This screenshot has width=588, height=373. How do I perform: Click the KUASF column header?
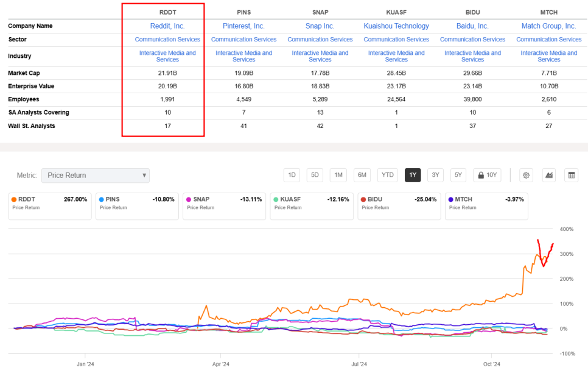pyautogui.click(x=396, y=12)
